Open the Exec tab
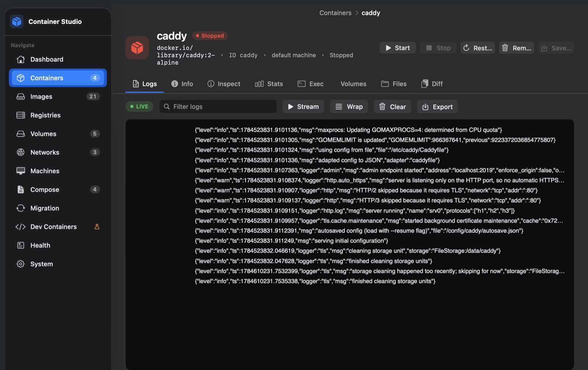 [x=311, y=84]
